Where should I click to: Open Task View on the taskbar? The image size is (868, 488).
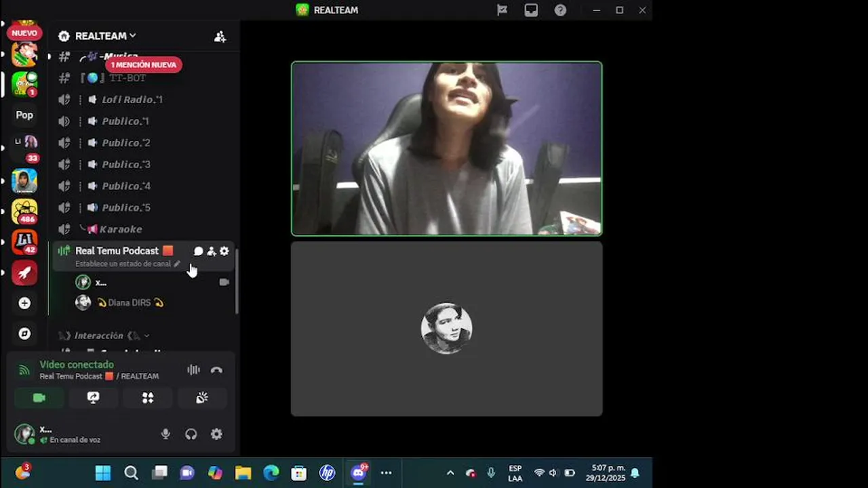point(159,473)
